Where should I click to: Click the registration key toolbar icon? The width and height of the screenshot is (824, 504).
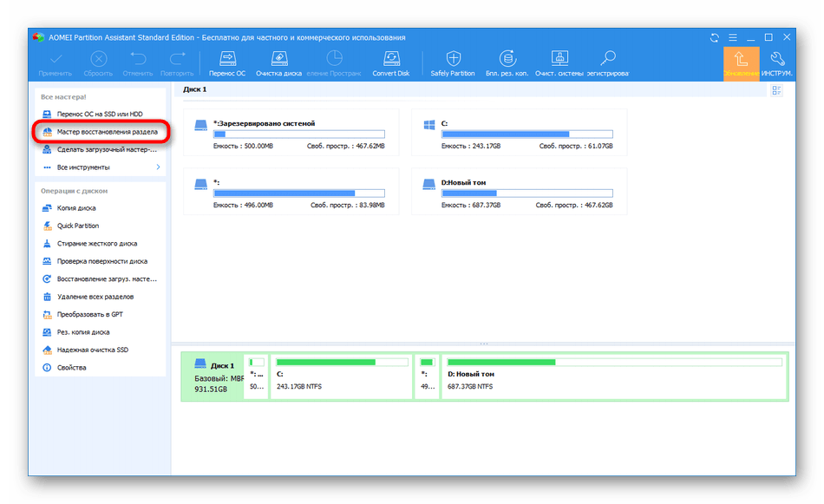coord(607,63)
